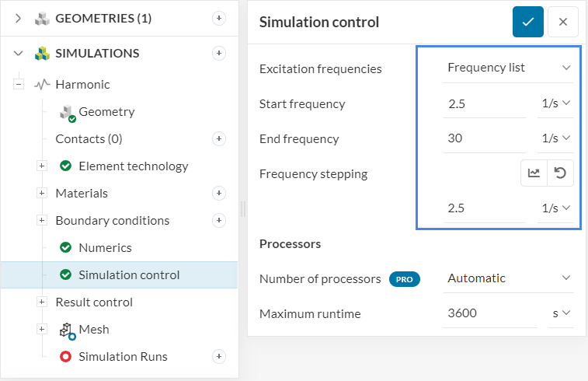Click the Maximum runtime input field

(492, 313)
